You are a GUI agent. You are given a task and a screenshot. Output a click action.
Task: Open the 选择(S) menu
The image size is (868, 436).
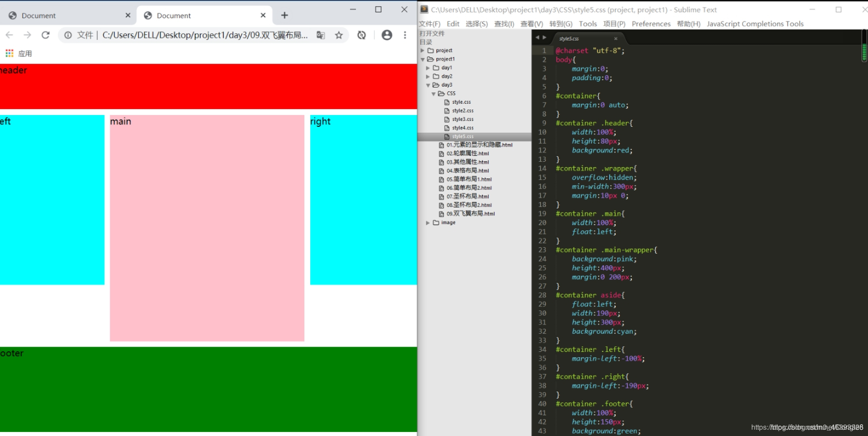[477, 24]
